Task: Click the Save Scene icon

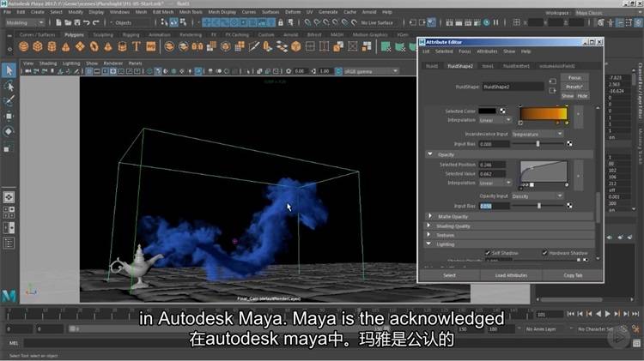Action: pos(77,22)
